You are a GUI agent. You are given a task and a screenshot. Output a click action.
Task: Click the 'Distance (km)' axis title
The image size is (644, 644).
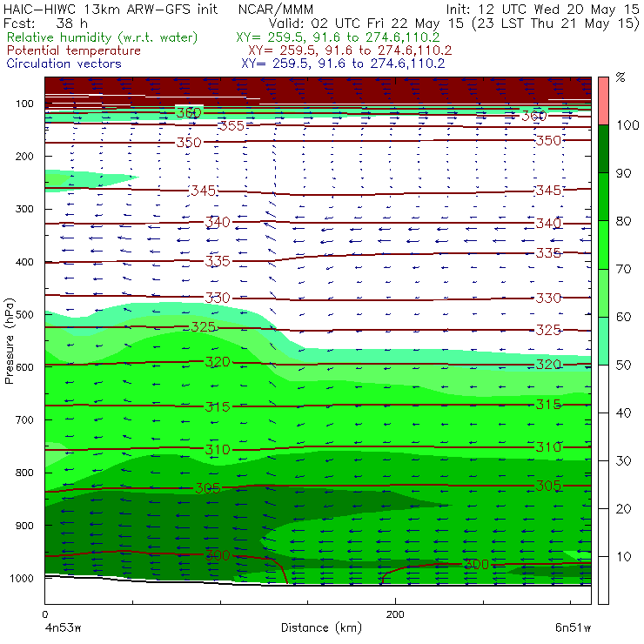pyautogui.click(x=322, y=627)
